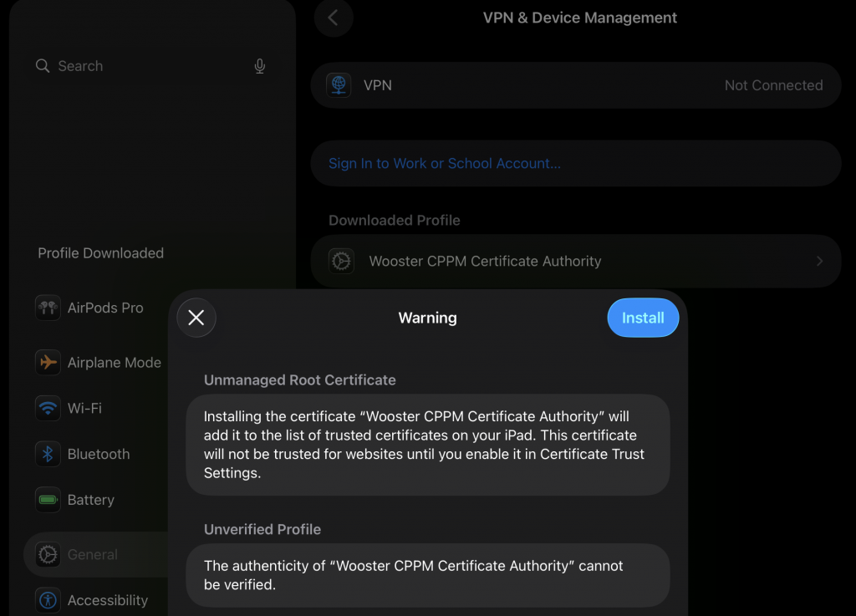Select General in the sidebar
The width and height of the screenshot is (856, 616).
(x=95, y=554)
